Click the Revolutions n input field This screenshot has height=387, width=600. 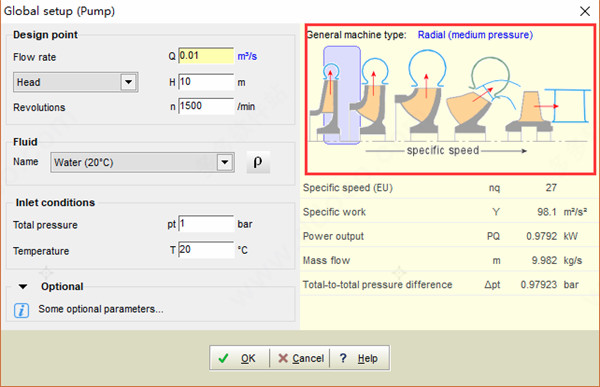[206, 106]
